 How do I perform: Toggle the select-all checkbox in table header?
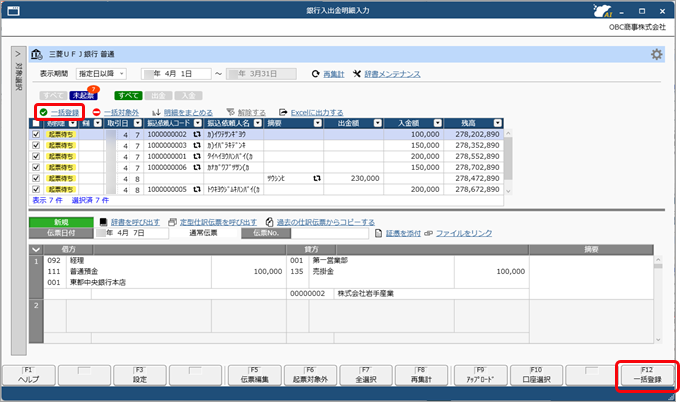(x=36, y=123)
